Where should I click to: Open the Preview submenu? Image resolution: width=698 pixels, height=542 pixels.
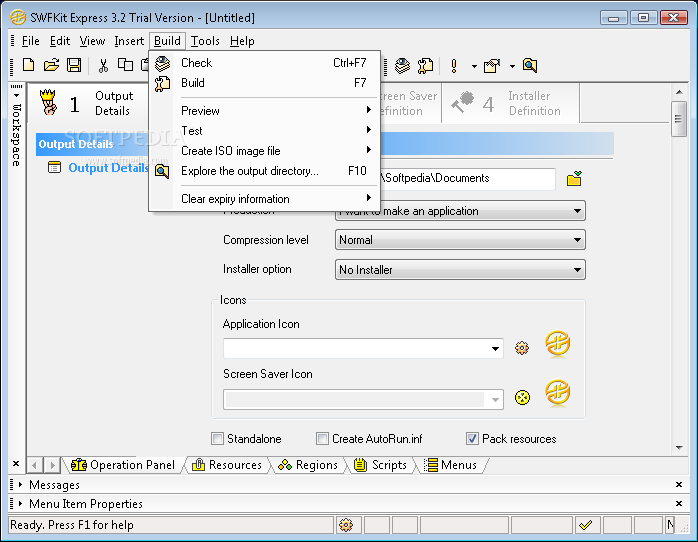coord(264,111)
